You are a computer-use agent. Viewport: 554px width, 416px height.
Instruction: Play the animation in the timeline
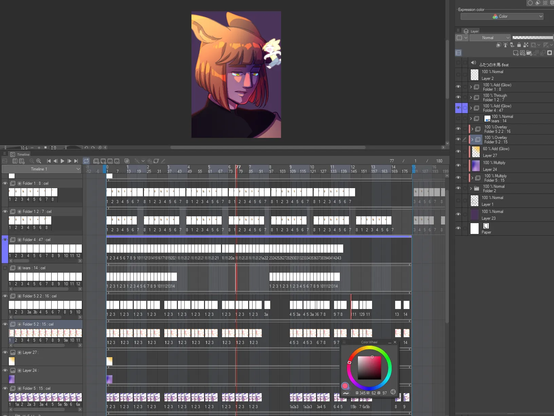[x=62, y=161]
